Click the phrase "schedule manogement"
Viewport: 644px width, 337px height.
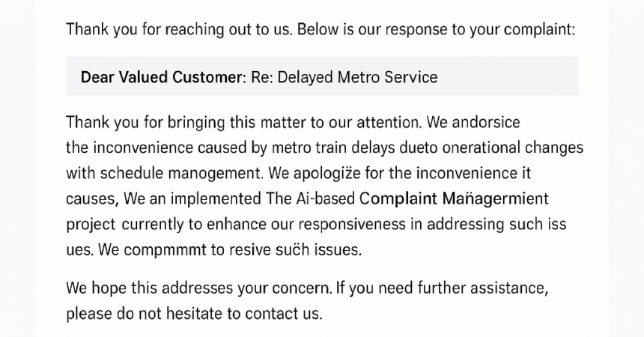(181, 174)
